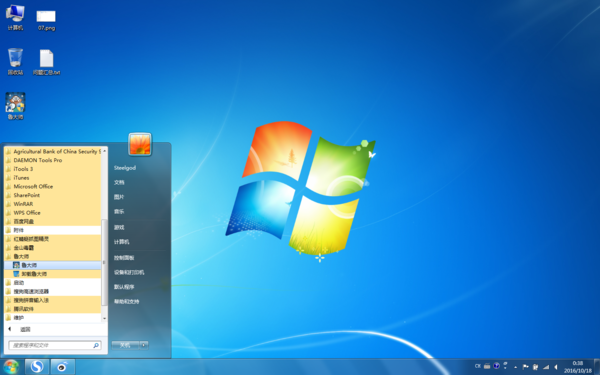Launch Sogou browser from the taskbar

(37, 367)
